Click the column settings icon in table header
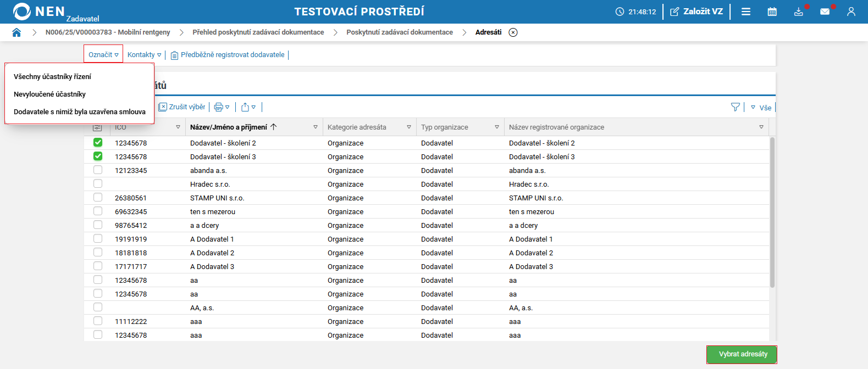This screenshot has height=369, width=868. coord(97,127)
